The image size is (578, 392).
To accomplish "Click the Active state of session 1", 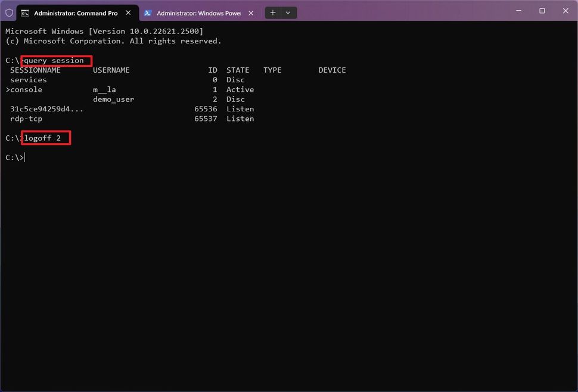I will tap(240, 89).
